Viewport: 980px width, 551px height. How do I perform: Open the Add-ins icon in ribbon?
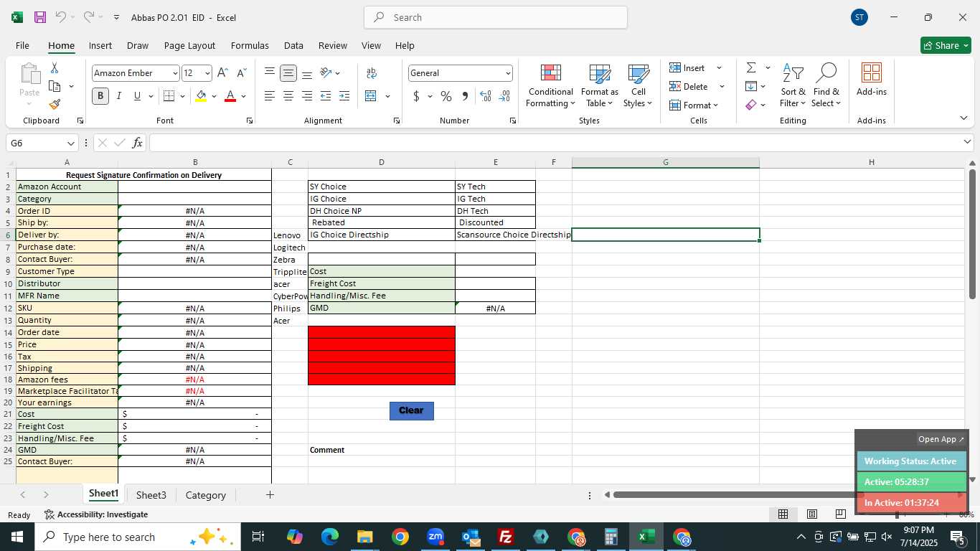click(872, 80)
